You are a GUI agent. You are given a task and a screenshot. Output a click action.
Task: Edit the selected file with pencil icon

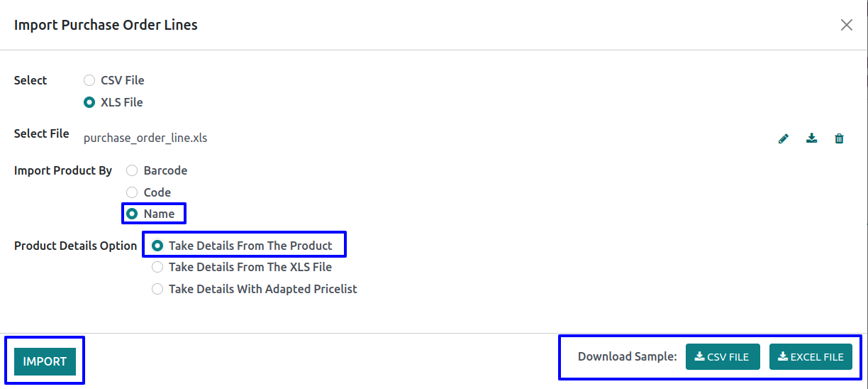(x=783, y=138)
